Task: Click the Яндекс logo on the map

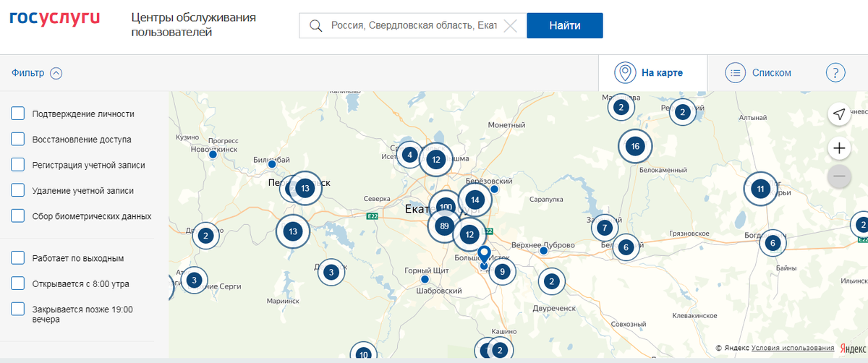Action: click(853, 348)
